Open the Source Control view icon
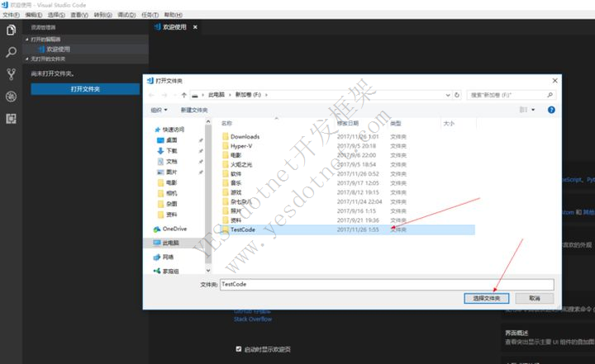Viewport: 595px width, 364px height. [11, 74]
